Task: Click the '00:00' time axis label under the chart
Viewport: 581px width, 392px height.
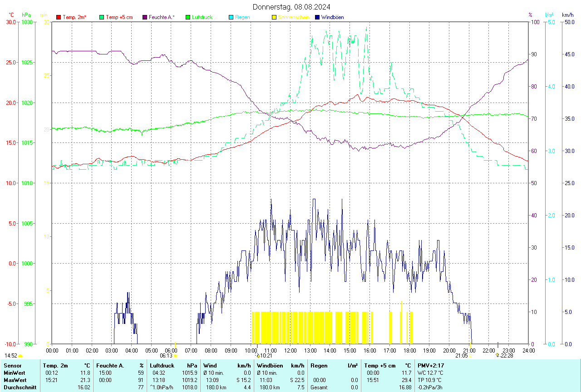Action: [52, 350]
